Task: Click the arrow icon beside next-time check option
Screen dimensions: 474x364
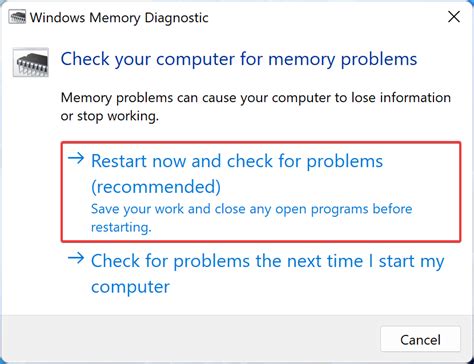Action: (x=76, y=258)
